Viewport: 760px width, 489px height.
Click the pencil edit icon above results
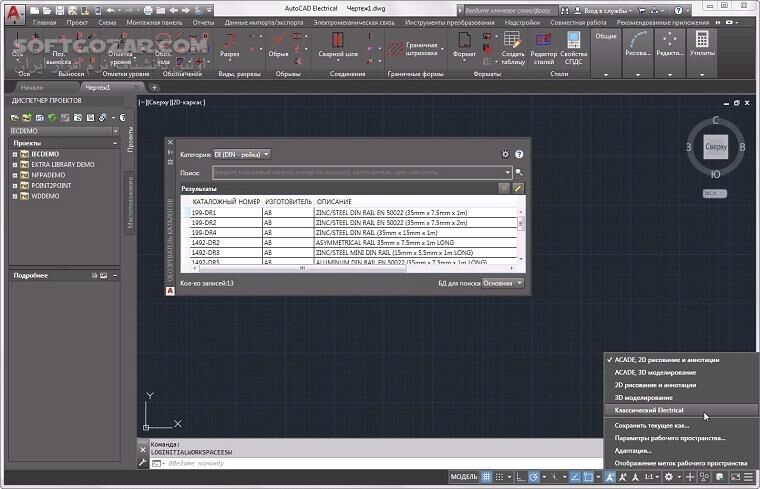pyautogui.click(x=518, y=188)
